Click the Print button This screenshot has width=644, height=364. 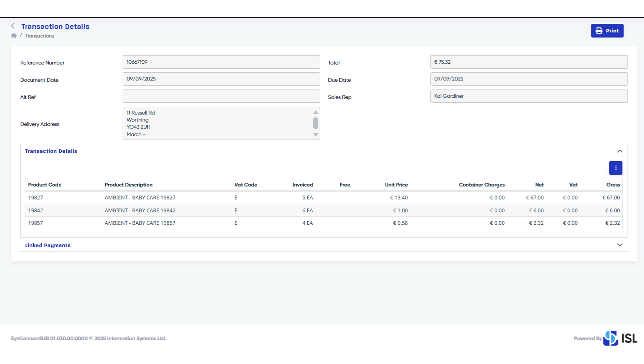pos(607,31)
